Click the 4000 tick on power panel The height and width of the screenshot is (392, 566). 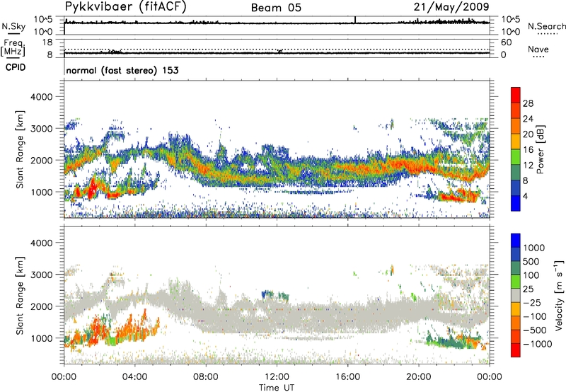pos(42,97)
